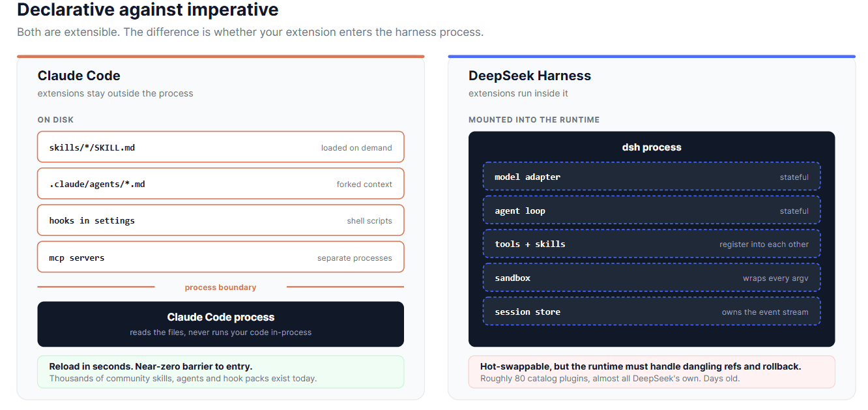868x410 pixels.
Task: Click the green Reload in seconds note
Action: coord(221,372)
